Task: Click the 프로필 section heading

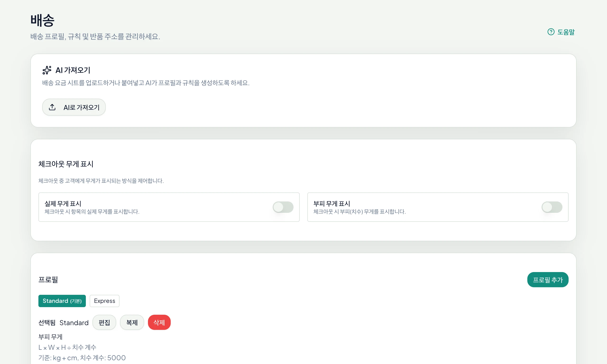Action: tap(48, 280)
